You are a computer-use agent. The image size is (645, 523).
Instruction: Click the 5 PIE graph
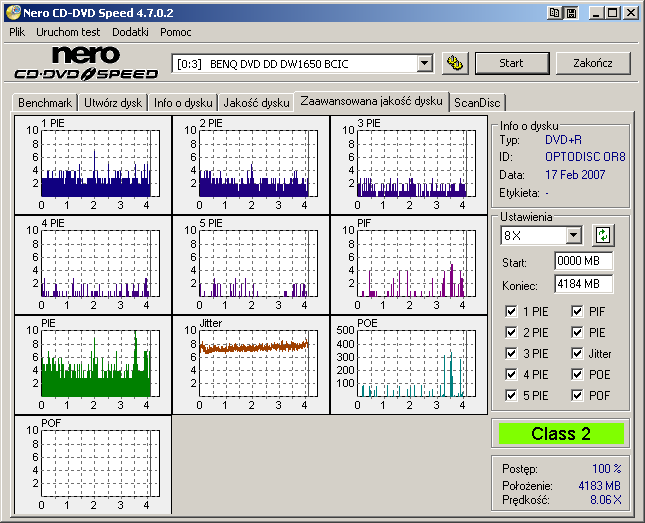pyautogui.click(x=251, y=265)
